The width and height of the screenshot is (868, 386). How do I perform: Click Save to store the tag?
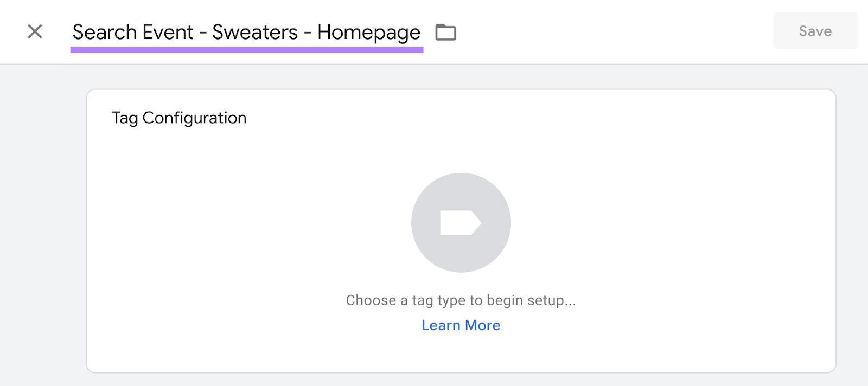tap(814, 31)
